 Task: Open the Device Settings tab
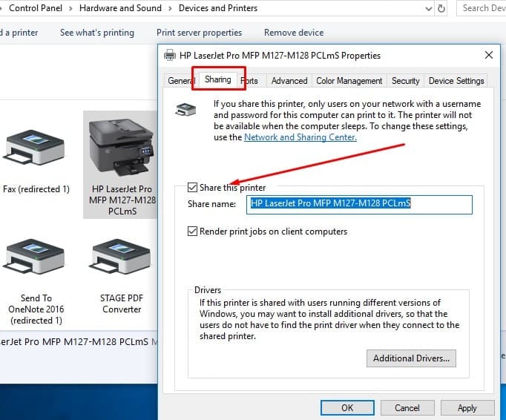[456, 81]
